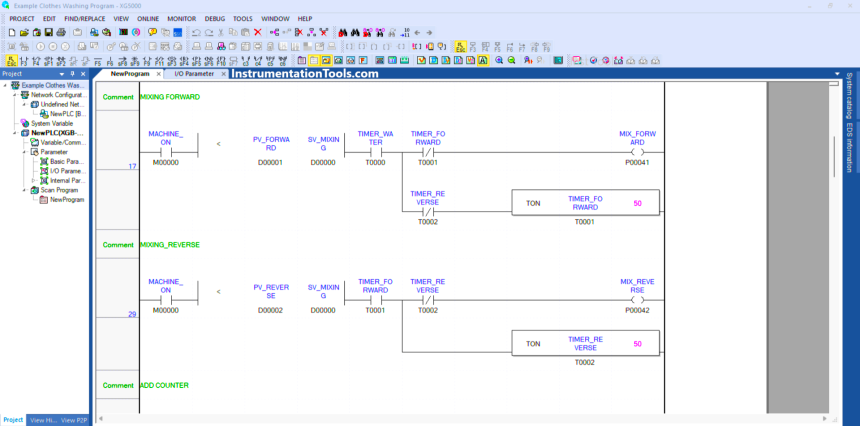Expand the Internal Parameter tree node
The height and width of the screenshot is (426, 860).
coord(34,180)
